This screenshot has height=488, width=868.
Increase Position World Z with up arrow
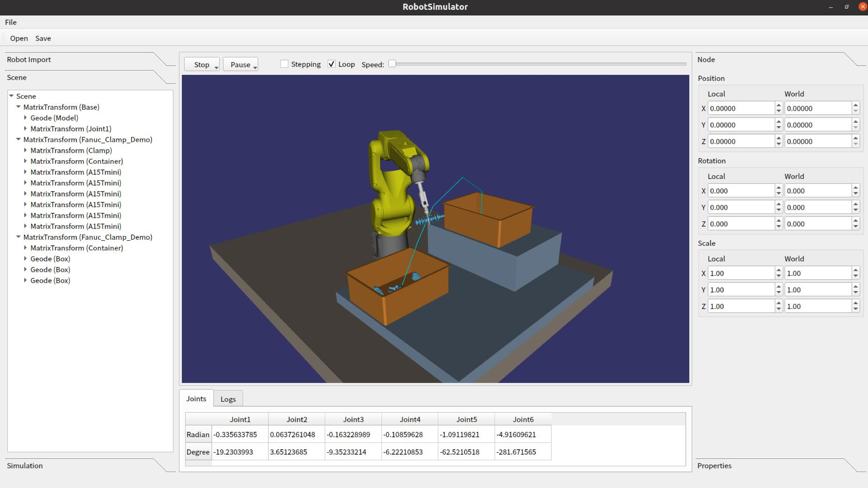coord(856,138)
